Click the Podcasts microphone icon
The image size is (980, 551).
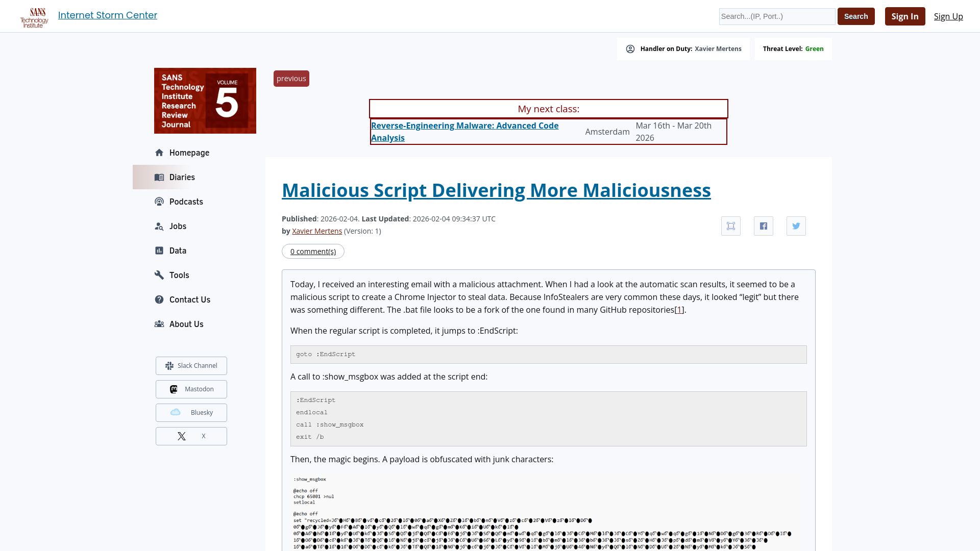(x=159, y=202)
